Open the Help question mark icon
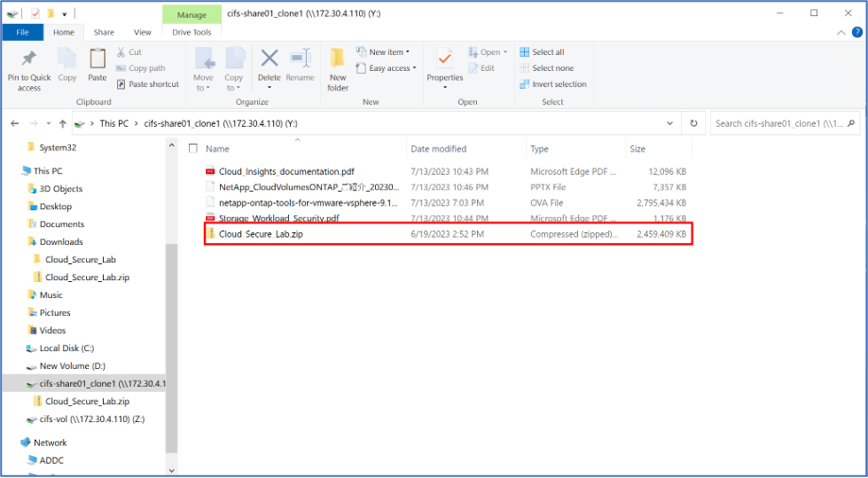The image size is (868, 478). (857, 32)
